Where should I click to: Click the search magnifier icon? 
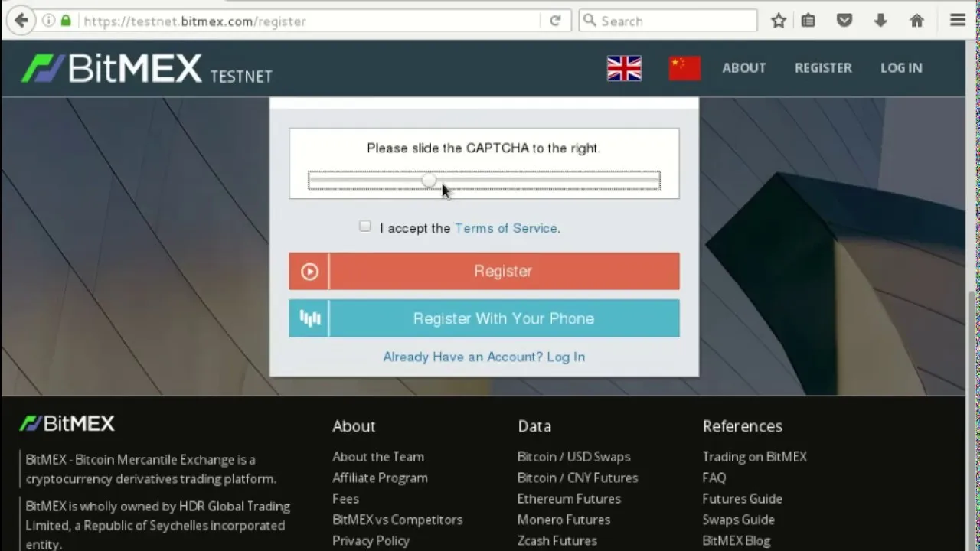point(589,21)
